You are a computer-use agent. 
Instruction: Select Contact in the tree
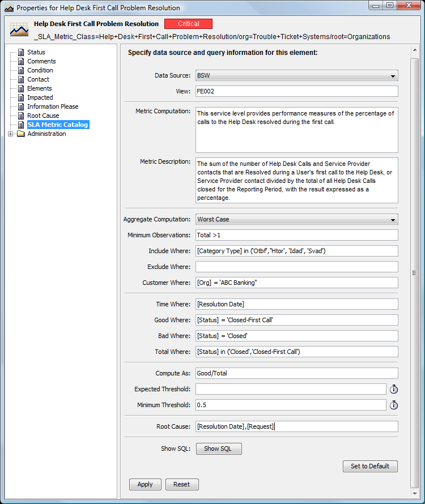tap(39, 79)
